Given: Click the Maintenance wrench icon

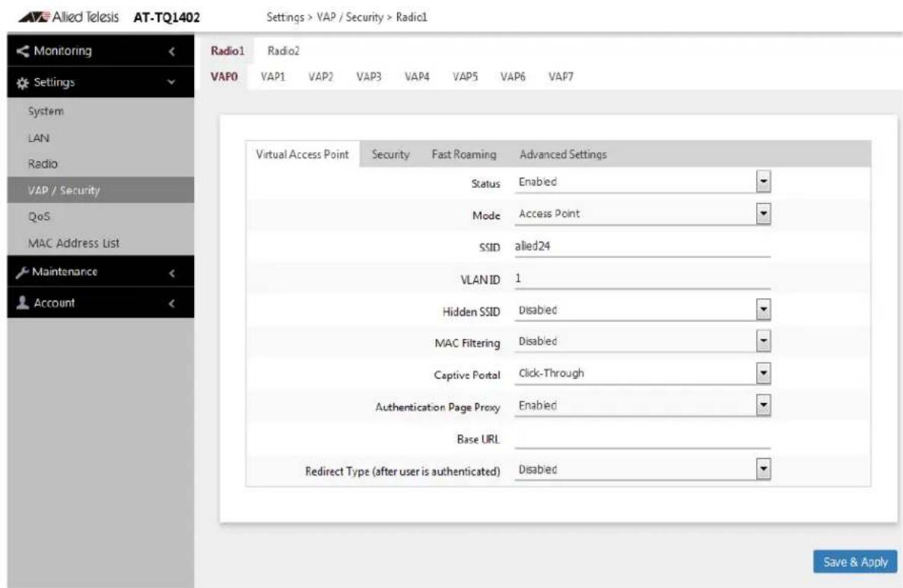Looking at the screenshot, I should (x=22, y=272).
